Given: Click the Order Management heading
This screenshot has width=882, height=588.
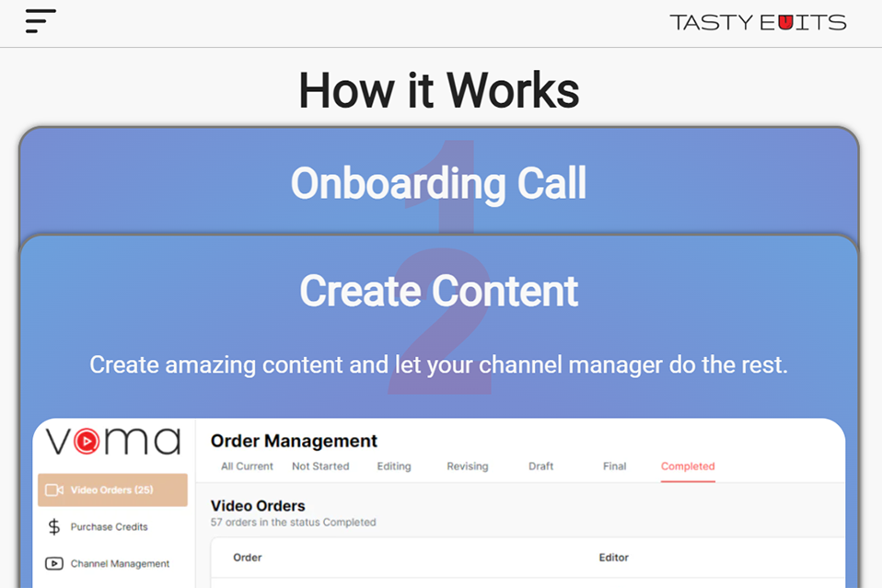Looking at the screenshot, I should click(294, 441).
